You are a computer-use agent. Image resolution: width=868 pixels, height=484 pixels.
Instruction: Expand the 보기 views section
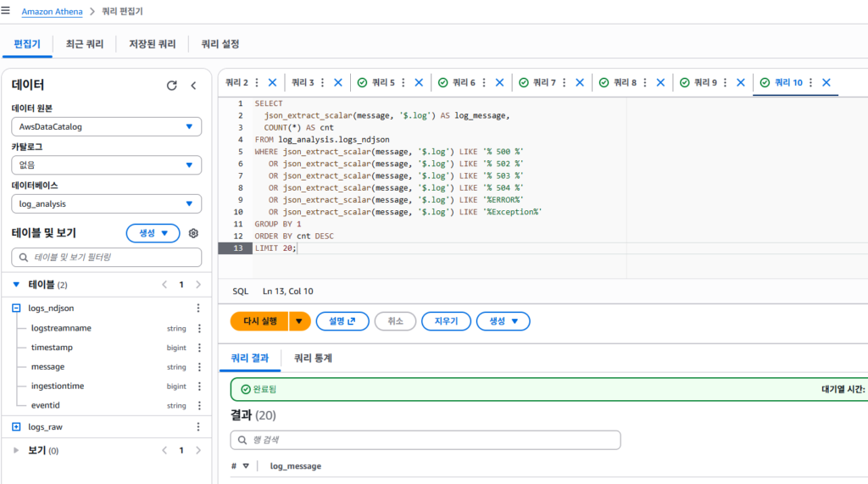16,451
